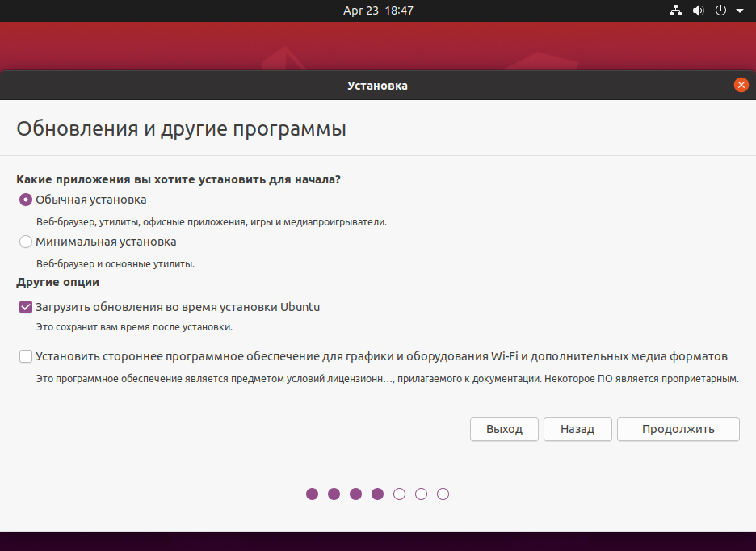Viewport: 756px width, 551px height.
Task: Go back with the Назад button
Action: tap(577, 429)
